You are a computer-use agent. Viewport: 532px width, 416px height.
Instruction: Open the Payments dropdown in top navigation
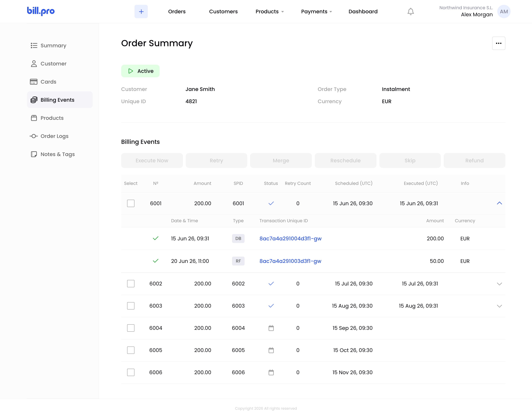316,11
